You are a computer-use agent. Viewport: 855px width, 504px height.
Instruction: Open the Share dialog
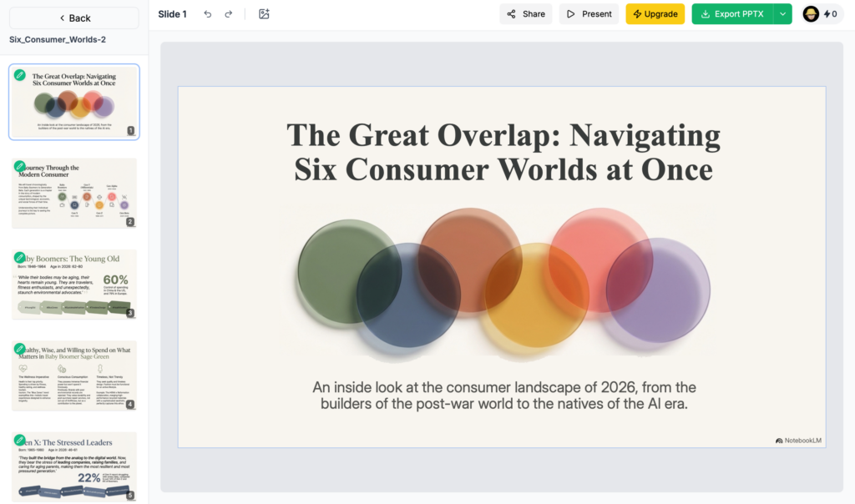coord(526,14)
